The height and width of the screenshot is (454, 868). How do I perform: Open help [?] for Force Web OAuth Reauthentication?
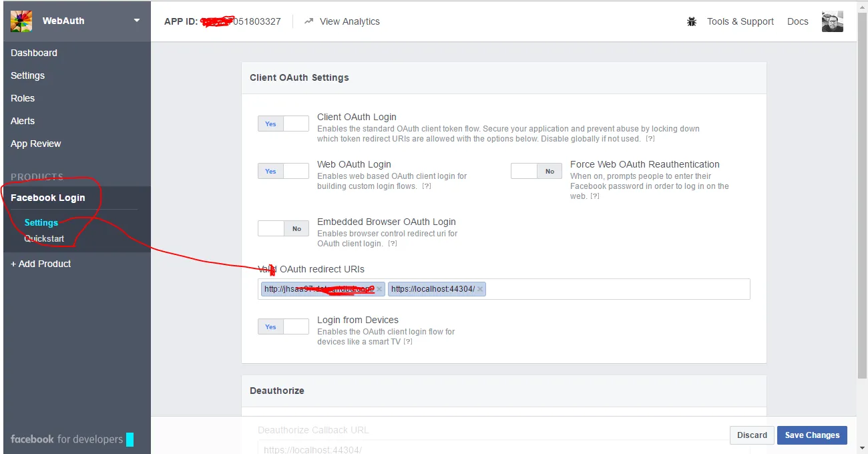(x=594, y=196)
